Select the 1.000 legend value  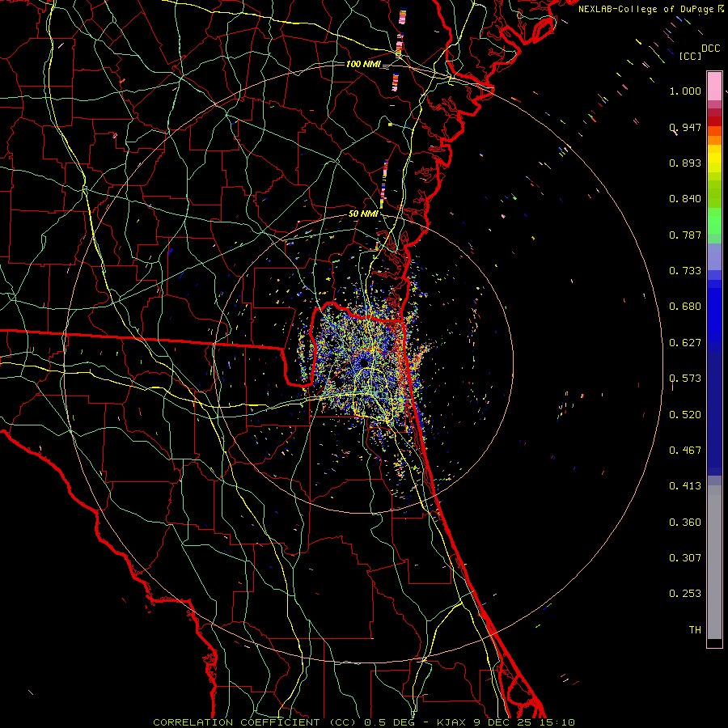tap(685, 91)
